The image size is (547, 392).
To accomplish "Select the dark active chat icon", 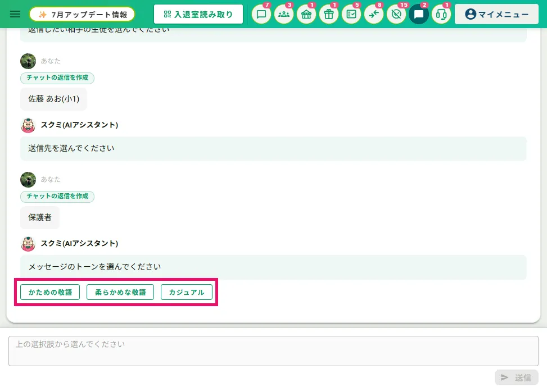I will coord(419,14).
